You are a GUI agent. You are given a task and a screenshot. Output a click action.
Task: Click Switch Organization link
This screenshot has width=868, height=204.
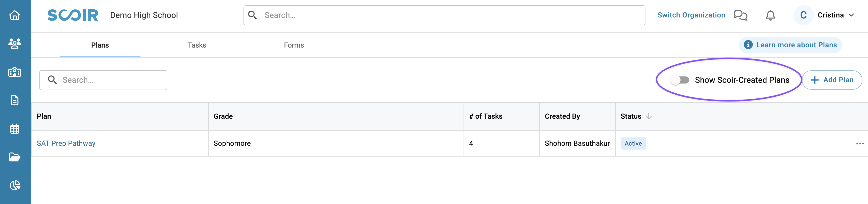[691, 15]
